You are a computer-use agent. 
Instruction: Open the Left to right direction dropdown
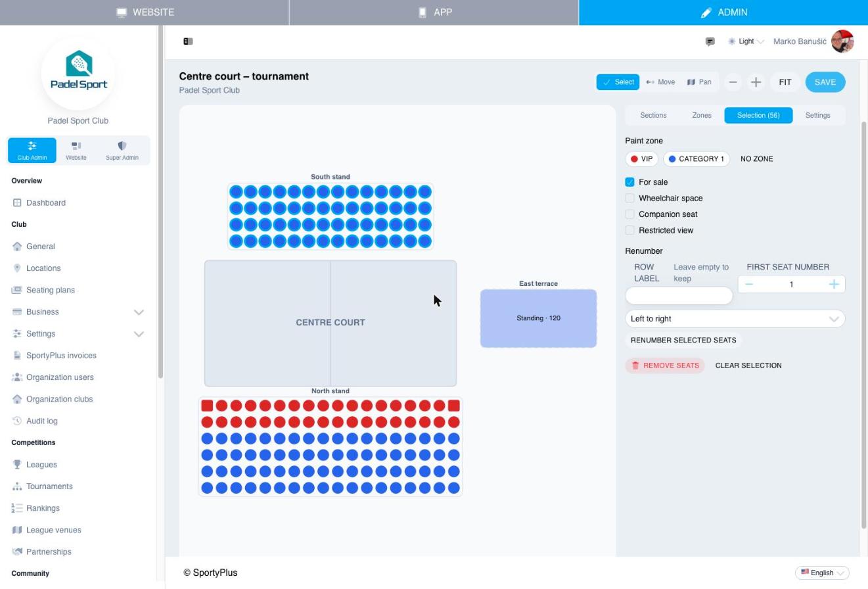(x=735, y=319)
